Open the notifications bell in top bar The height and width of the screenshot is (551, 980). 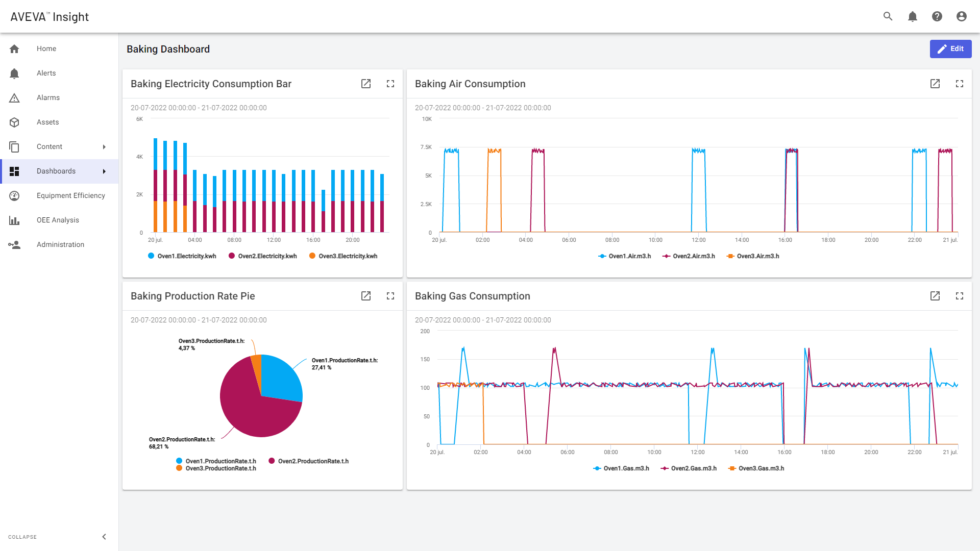pos(913,16)
